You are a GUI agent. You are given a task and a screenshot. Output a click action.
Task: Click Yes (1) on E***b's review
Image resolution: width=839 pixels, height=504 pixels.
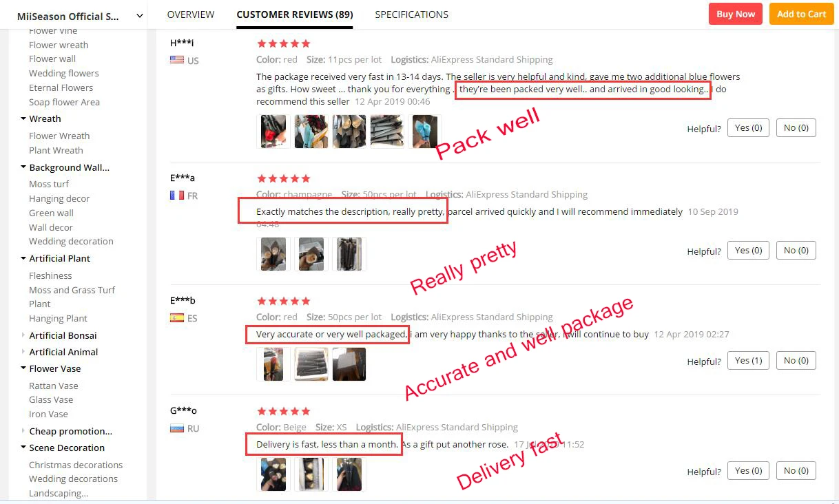[x=748, y=361]
